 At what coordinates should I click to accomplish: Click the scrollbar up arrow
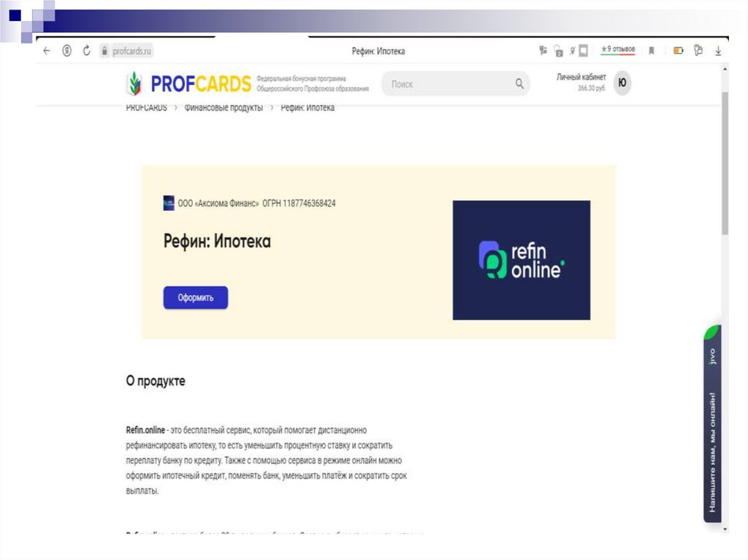coord(725,69)
